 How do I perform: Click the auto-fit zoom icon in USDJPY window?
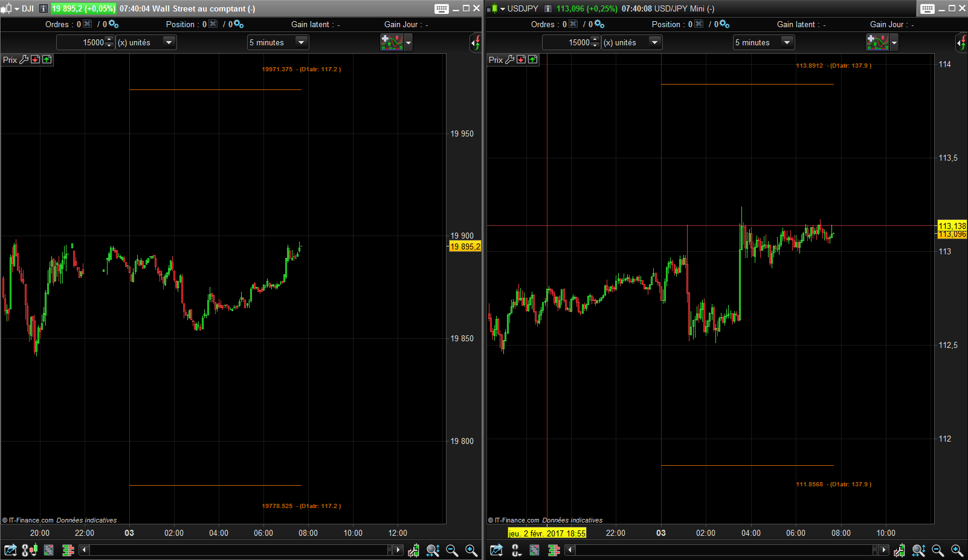(x=918, y=550)
